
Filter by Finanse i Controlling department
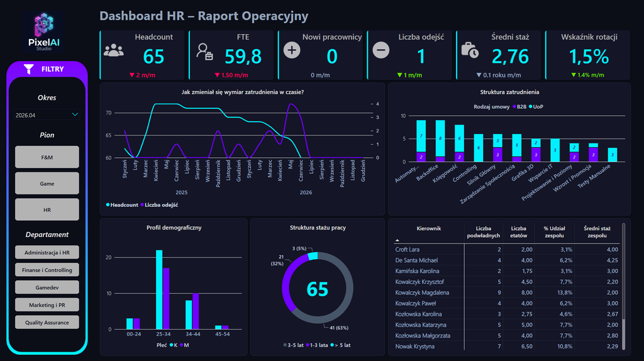[x=47, y=270]
